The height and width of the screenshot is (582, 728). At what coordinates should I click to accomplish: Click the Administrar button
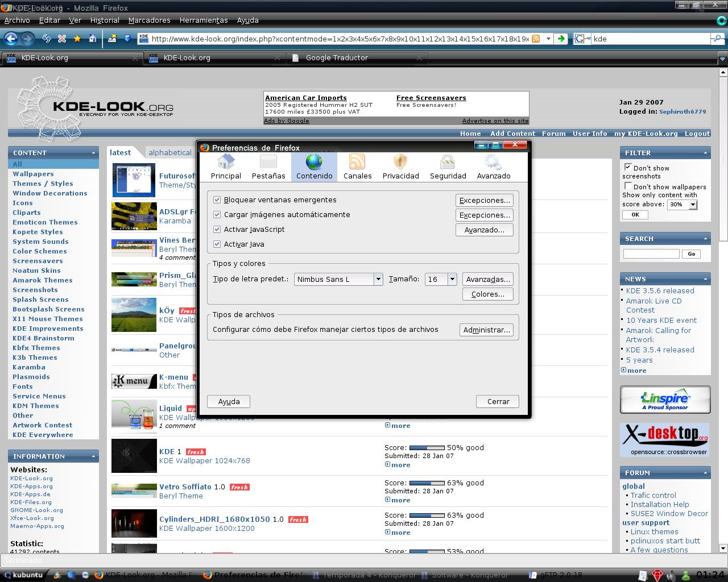pyautogui.click(x=486, y=330)
